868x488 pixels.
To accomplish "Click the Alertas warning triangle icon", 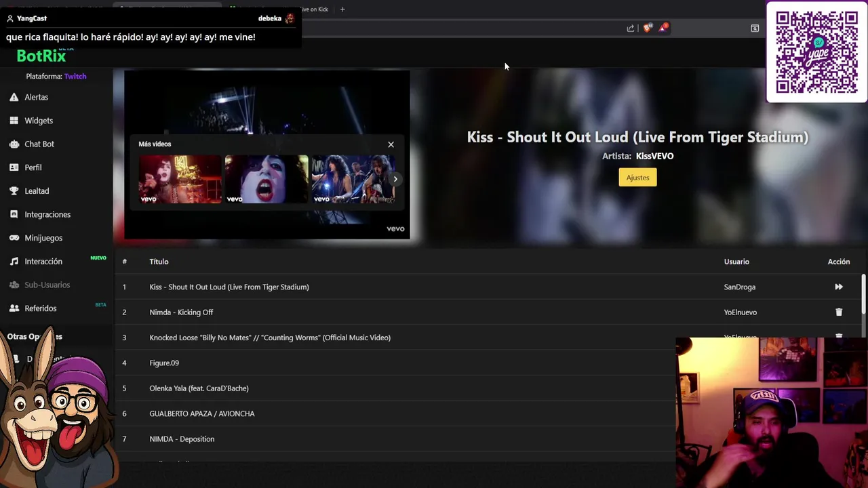I will click(14, 97).
